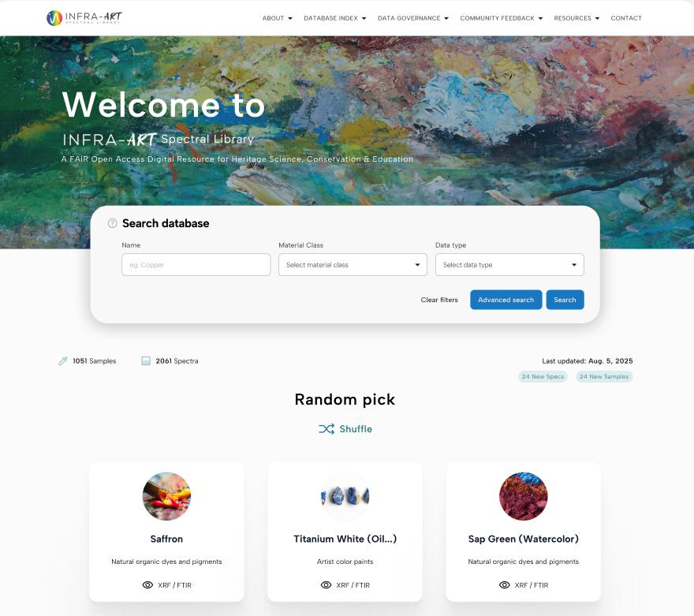The height and width of the screenshot is (616, 694).
Task: Click the INFRA-ART rainbow logo icon
Action: click(x=54, y=18)
